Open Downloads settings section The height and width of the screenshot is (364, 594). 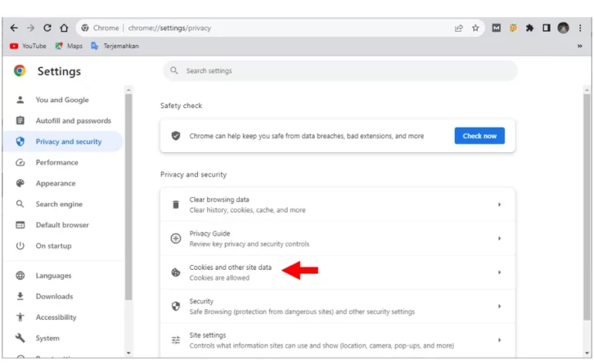pyautogui.click(x=63, y=296)
